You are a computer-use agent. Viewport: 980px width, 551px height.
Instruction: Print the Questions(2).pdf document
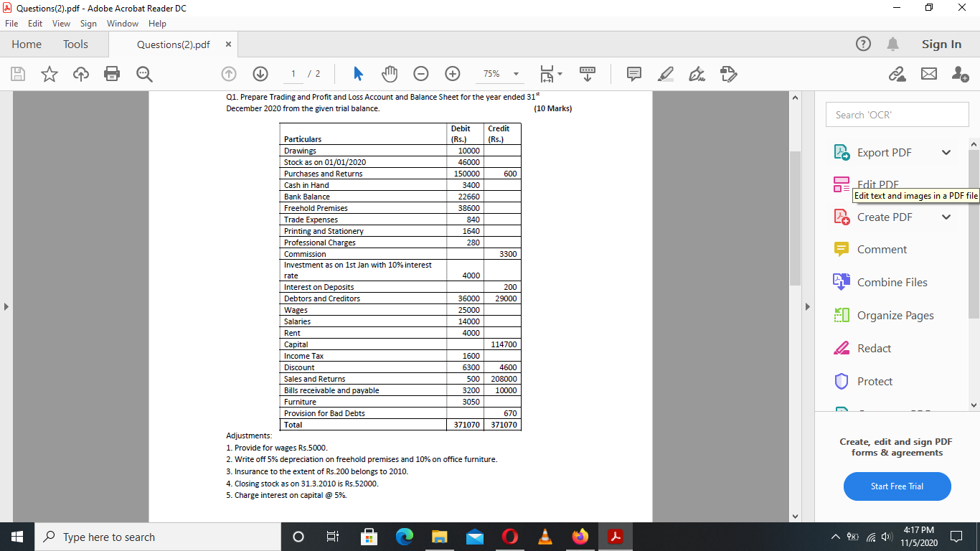click(x=112, y=74)
